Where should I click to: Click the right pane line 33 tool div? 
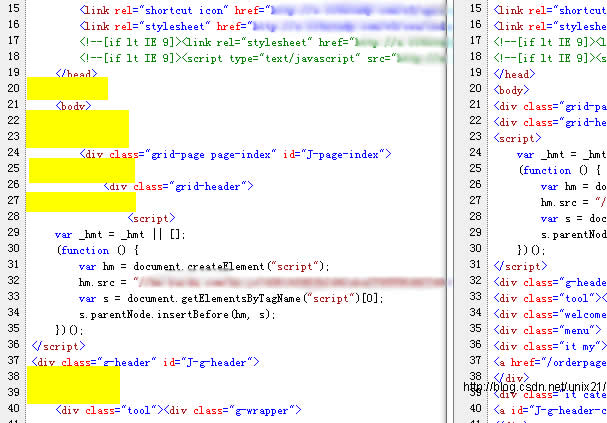[x=550, y=299]
